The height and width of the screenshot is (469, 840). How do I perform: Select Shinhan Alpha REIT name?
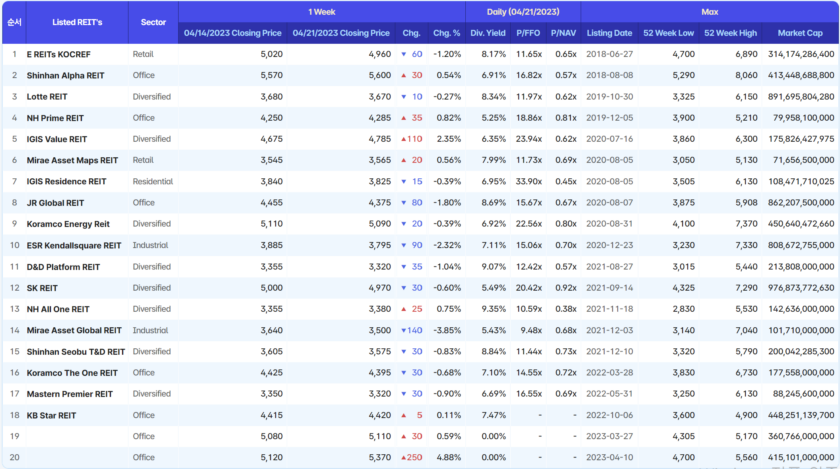point(65,76)
